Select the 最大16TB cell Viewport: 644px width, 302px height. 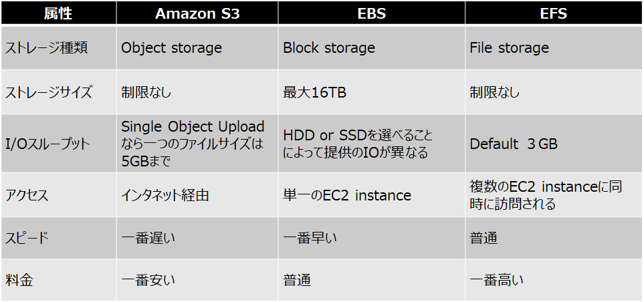coord(372,92)
